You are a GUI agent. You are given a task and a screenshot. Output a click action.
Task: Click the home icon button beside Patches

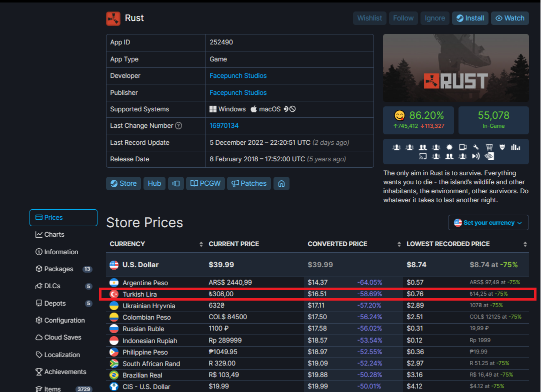281,183
